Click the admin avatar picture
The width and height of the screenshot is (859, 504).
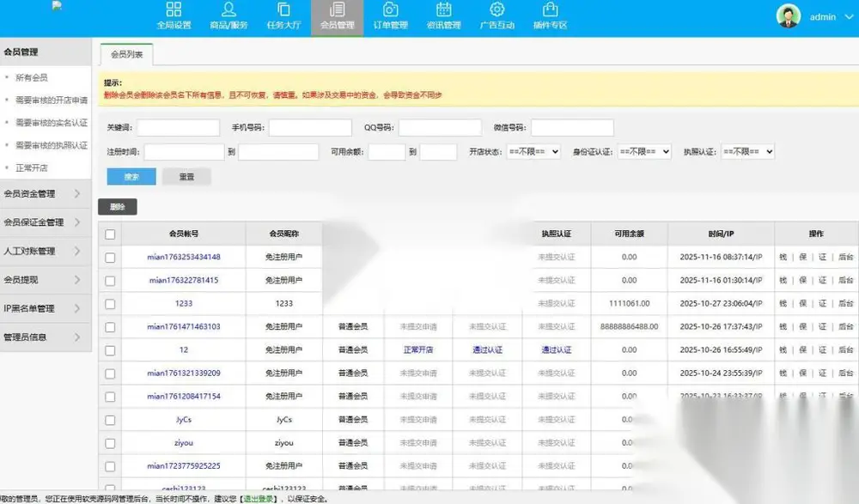(x=789, y=16)
